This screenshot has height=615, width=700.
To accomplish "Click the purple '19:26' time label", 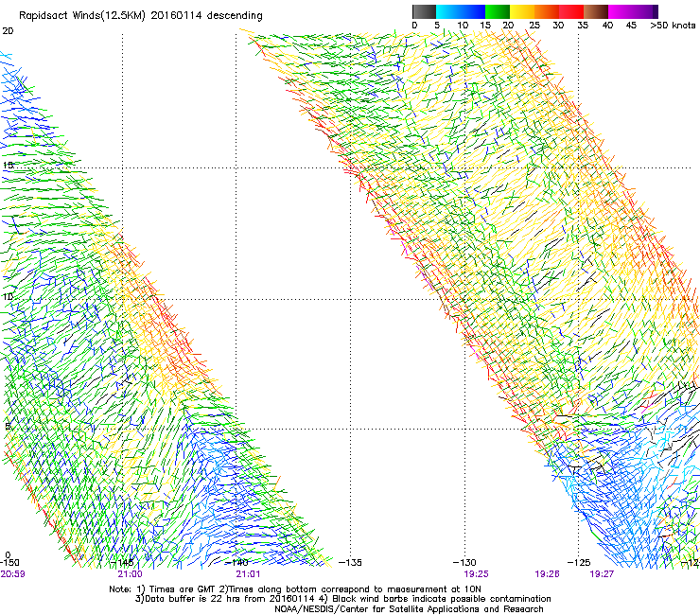I will [x=547, y=573].
